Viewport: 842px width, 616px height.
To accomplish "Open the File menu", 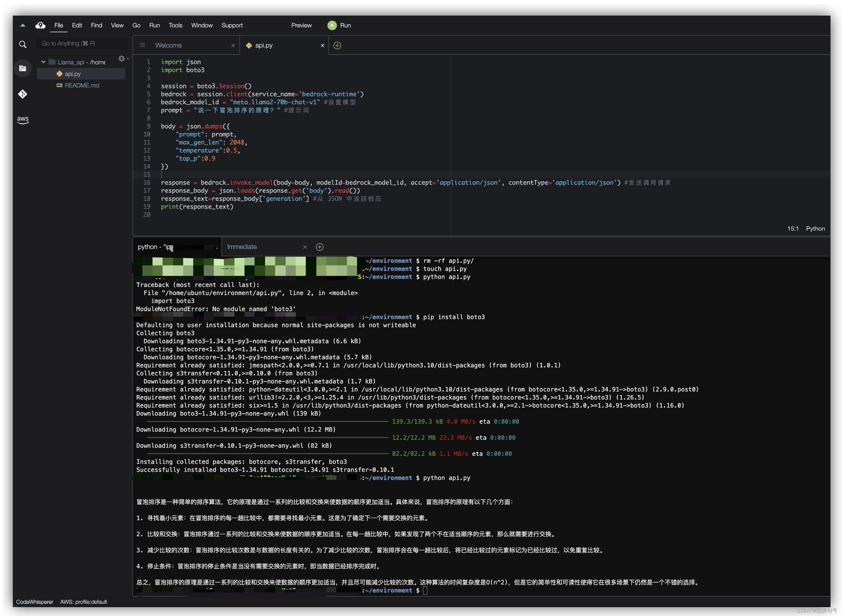I will (x=59, y=25).
